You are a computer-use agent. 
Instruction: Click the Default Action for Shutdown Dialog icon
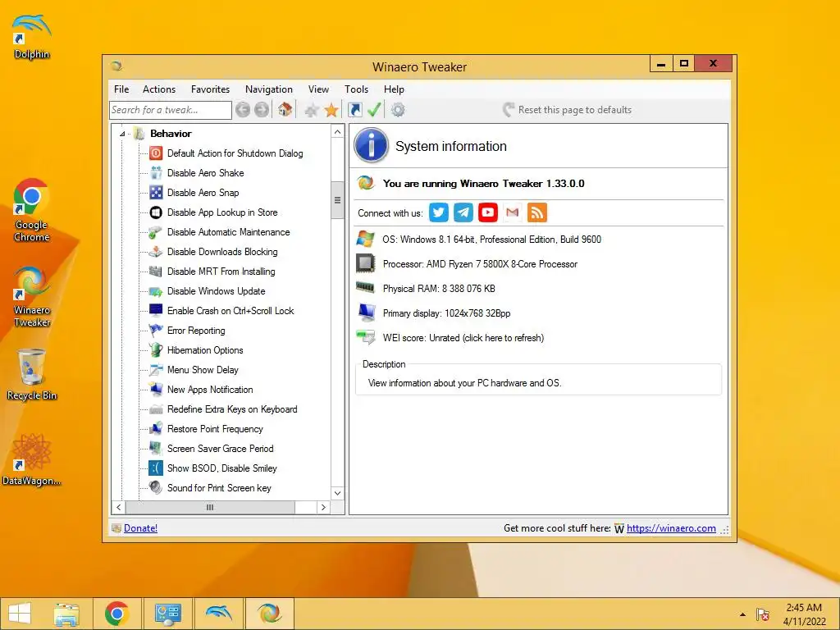156,153
